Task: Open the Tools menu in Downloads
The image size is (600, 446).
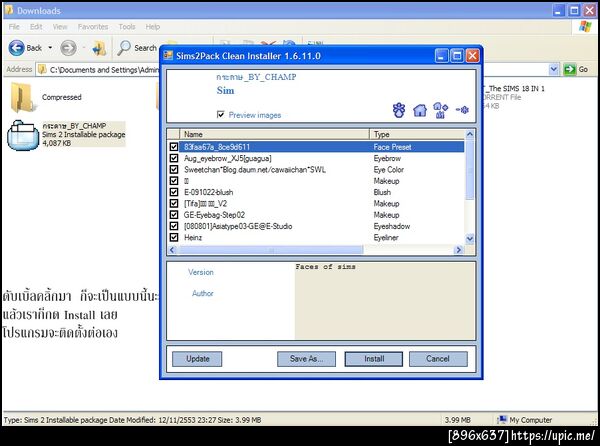Action: (x=127, y=27)
